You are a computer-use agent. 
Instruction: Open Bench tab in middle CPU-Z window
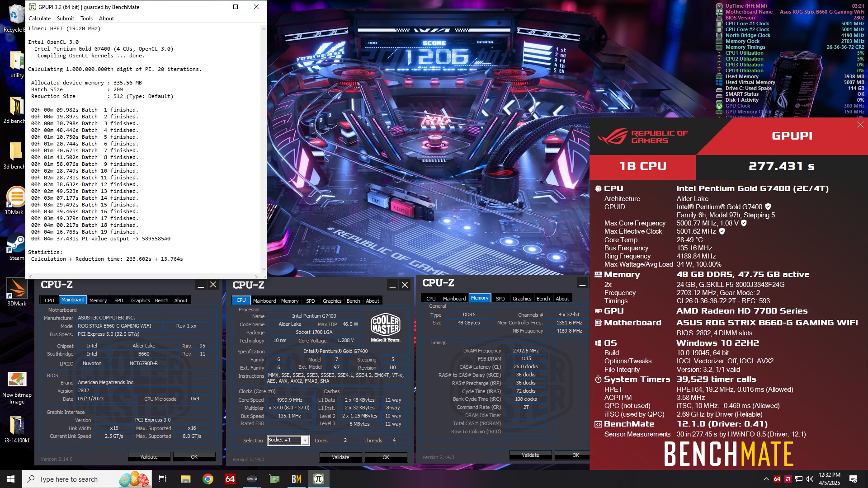tap(353, 301)
